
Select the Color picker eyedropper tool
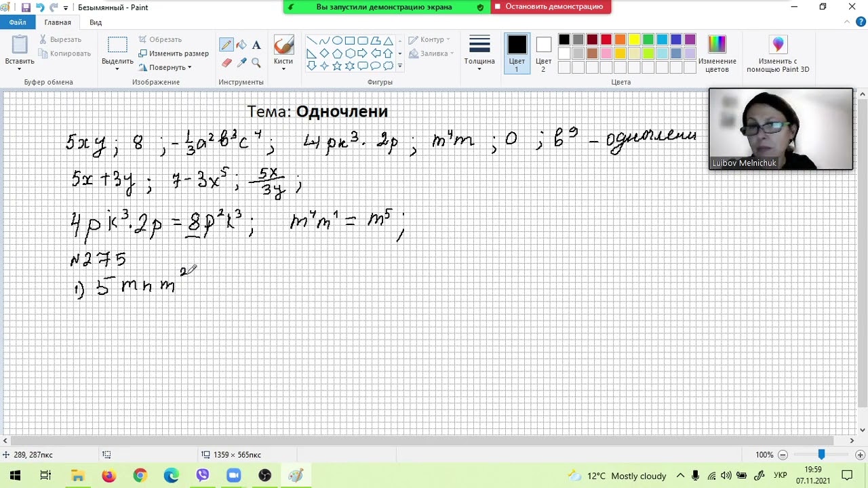tap(241, 62)
